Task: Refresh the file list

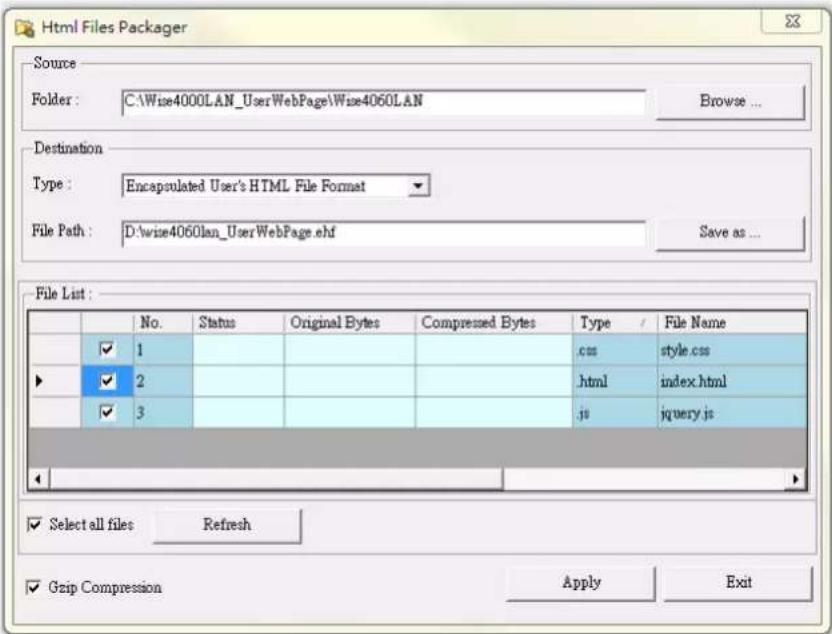Action: point(227,525)
